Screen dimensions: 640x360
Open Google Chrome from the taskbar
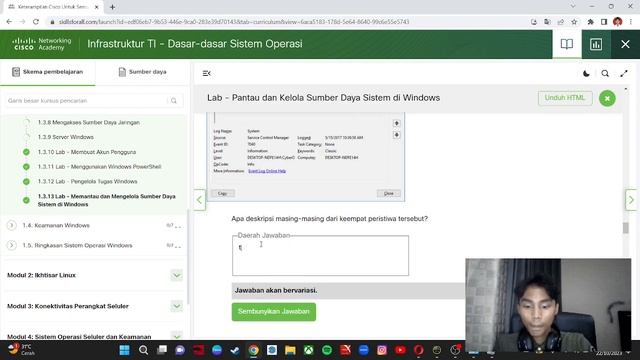click(253, 350)
